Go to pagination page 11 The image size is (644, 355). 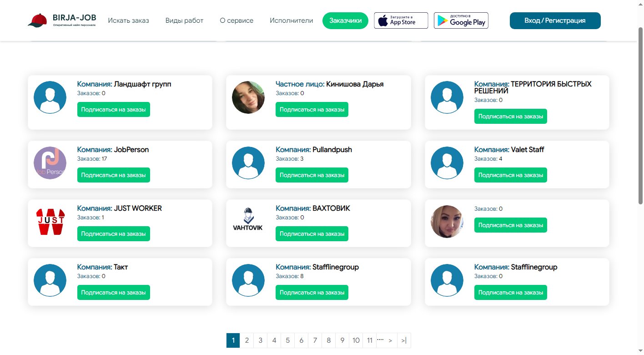point(370,340)
